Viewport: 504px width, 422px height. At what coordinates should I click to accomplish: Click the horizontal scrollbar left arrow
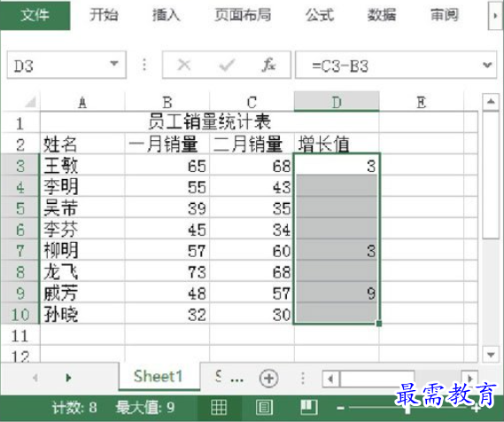(x=330, y=379)
